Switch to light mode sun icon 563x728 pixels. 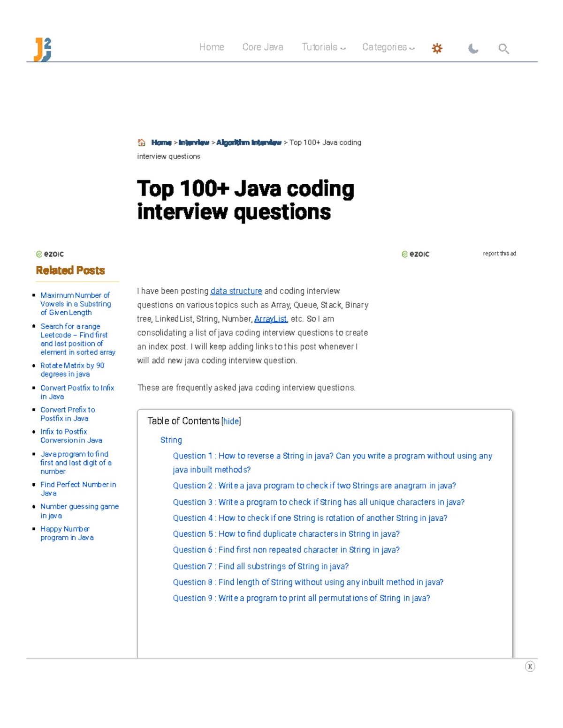(x=437, y=48)
